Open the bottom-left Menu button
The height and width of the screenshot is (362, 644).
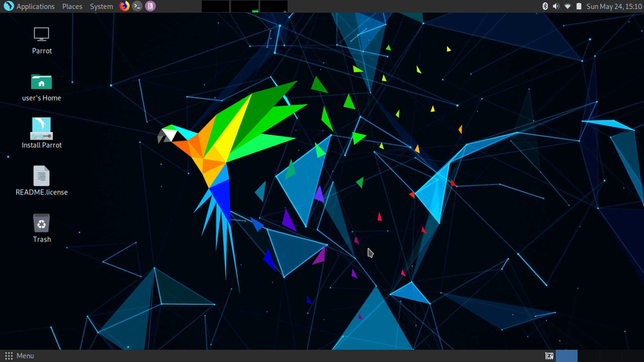tap(19, 356)
